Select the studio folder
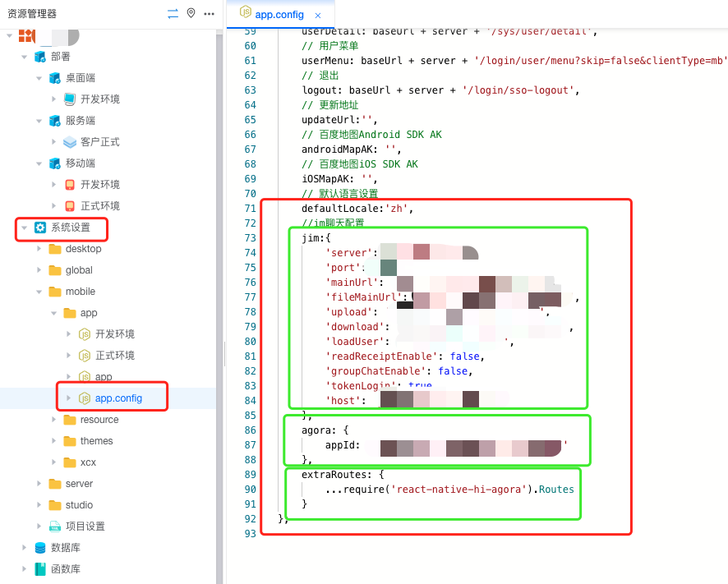This screenshot has width=728, height=584. [x=79, y=505]
